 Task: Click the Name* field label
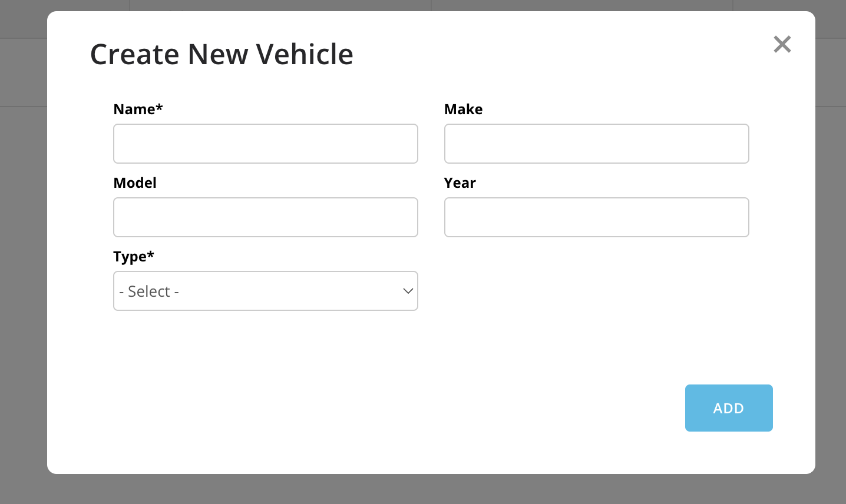click(138, 109)
